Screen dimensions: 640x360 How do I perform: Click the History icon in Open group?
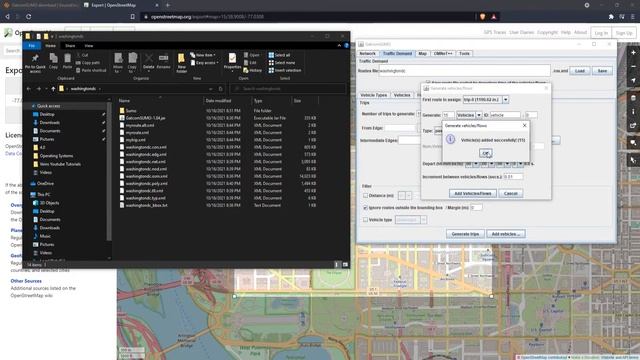pos(253,70)
